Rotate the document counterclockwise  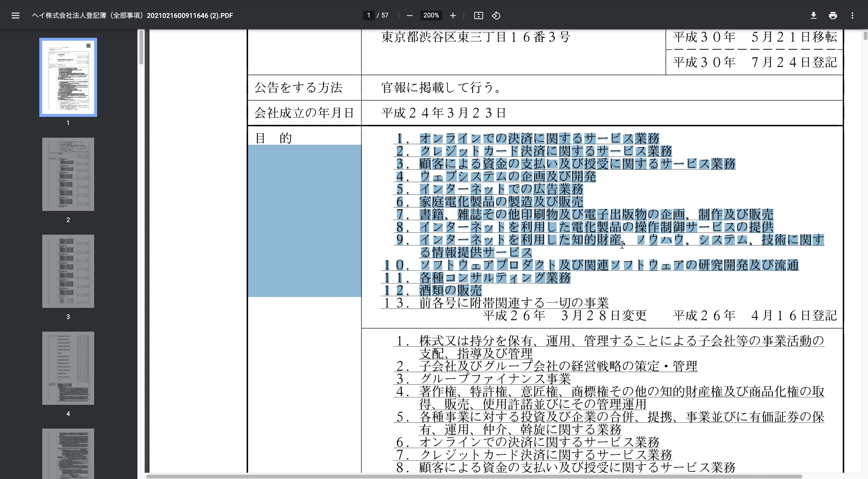click(x=496, y=16)
